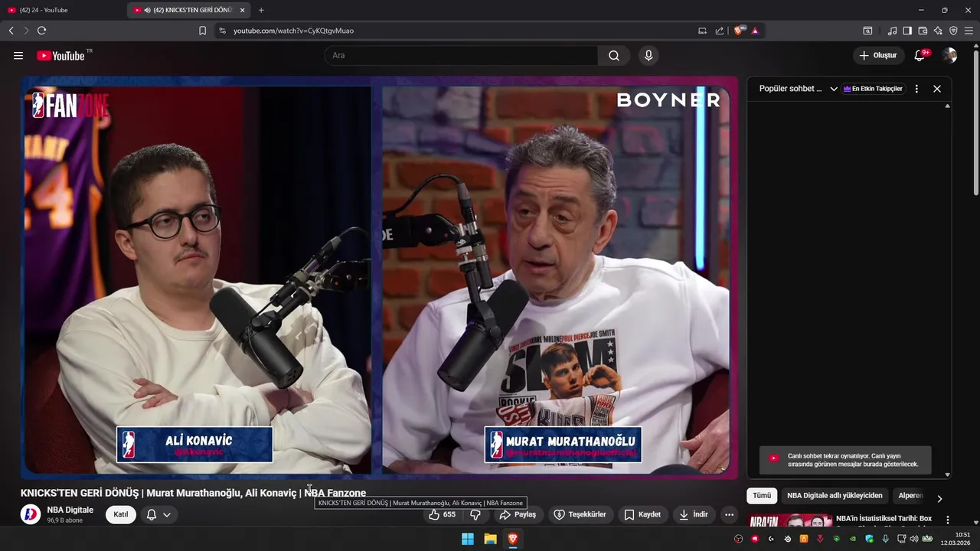Close the live chat panel
This screenshot has height=551, width=980.
[x=937, y=89]
